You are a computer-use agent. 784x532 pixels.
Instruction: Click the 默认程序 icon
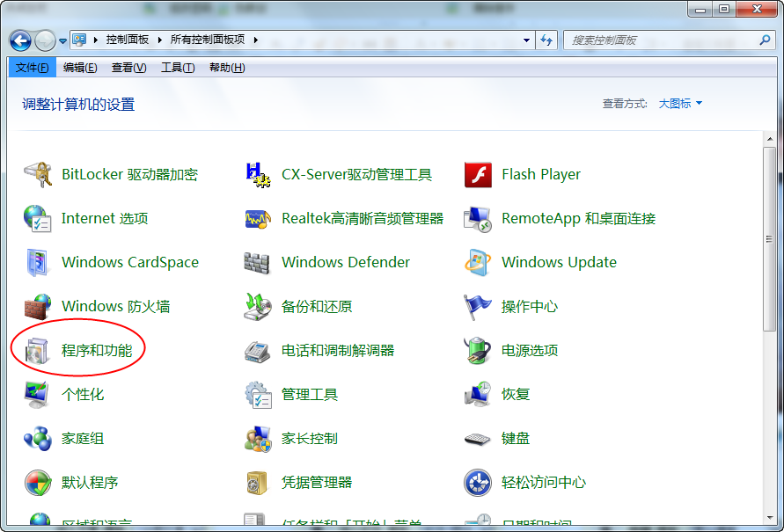[38, 482]
